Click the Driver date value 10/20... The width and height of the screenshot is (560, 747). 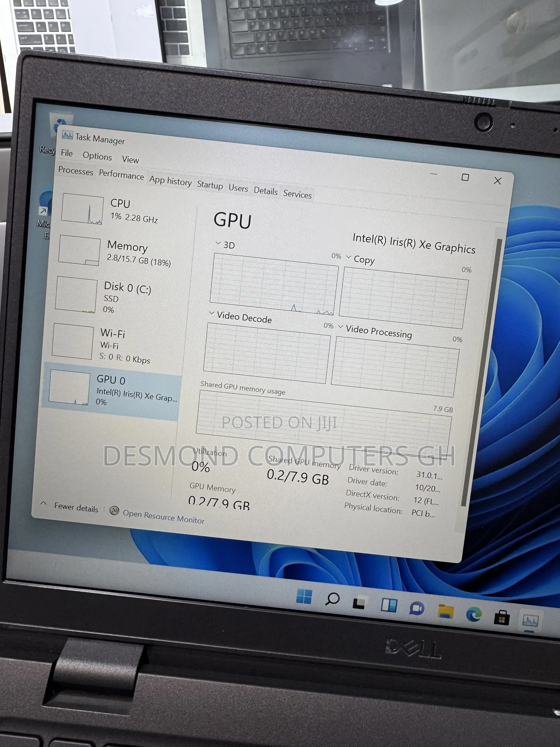point(428,488)
